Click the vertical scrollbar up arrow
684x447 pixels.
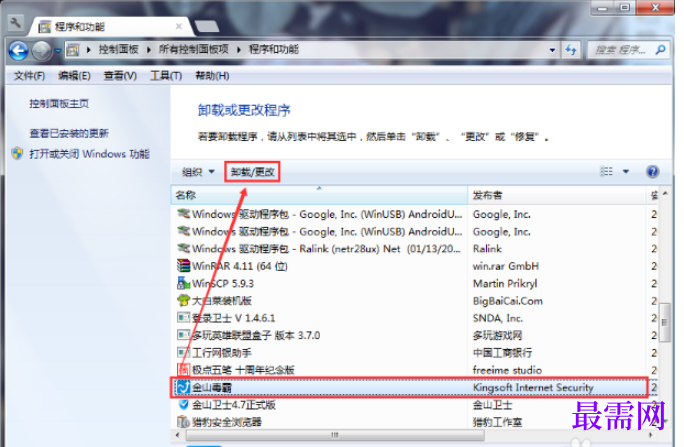pyautogui.click(x=665, y=193)
